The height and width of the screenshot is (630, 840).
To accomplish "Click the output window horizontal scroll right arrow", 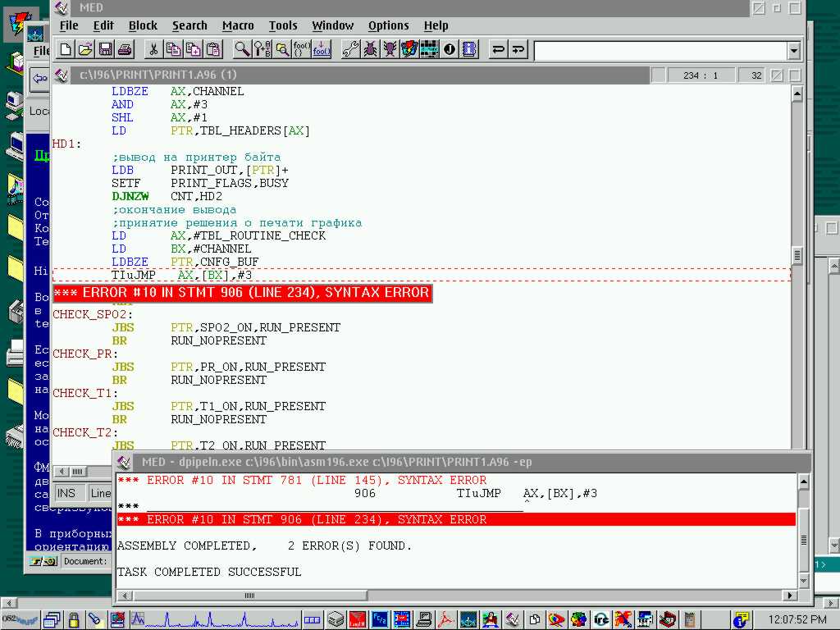I will click(788, 596).
